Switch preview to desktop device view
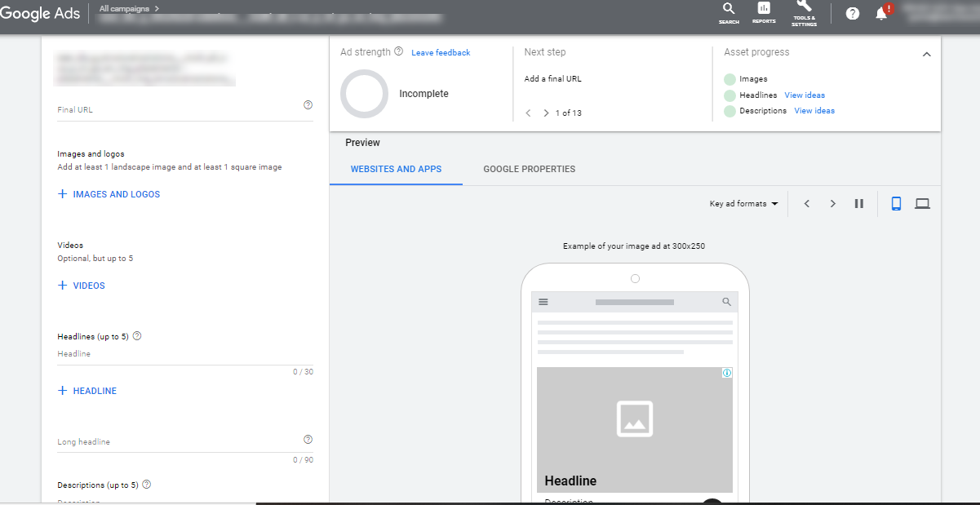The height and width of the screenshot is (505, 980). click(x=922, y=204)
